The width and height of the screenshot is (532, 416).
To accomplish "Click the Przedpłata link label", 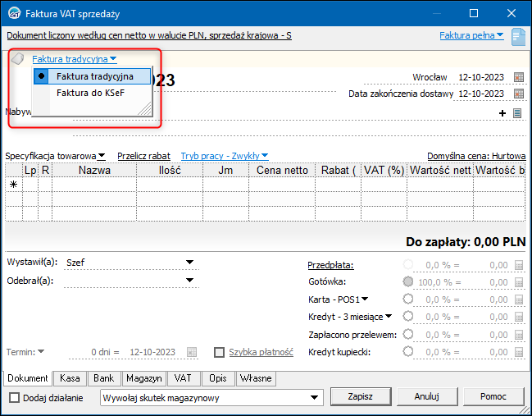I will click(331, 265).
